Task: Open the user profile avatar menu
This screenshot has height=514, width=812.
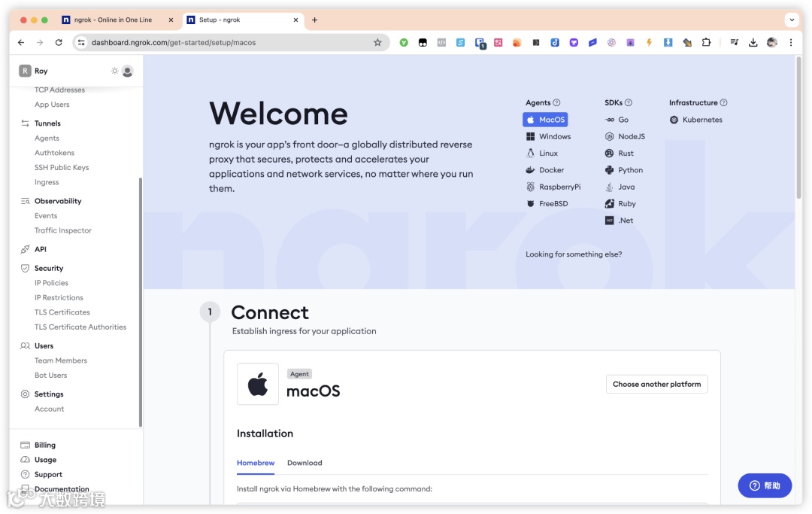Action: pyautogui.click(x=127, y=71)
